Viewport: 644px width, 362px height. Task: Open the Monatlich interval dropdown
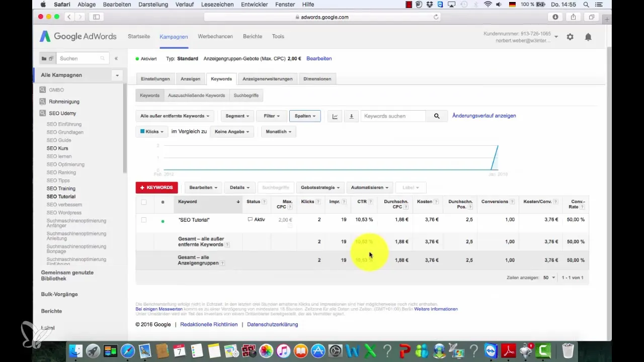pos(278,132)
